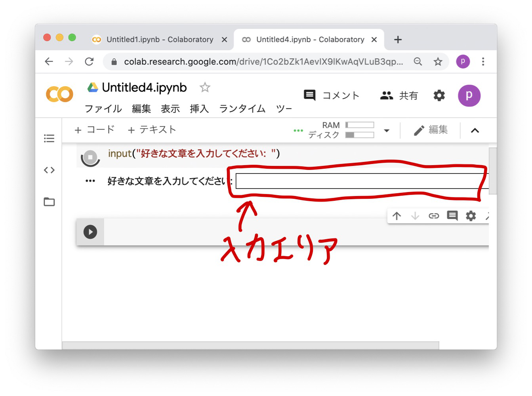The height and width of the screenshot is (396, 532).
Task: Switch to 編集 editing mode button
Action: click(x=431, y=130)
